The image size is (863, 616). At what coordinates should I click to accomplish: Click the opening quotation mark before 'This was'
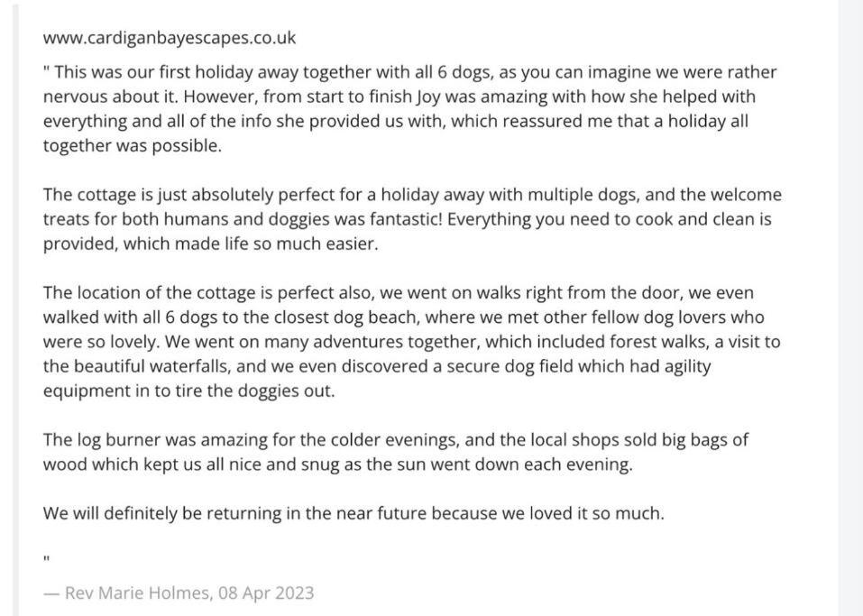[46, 69]
